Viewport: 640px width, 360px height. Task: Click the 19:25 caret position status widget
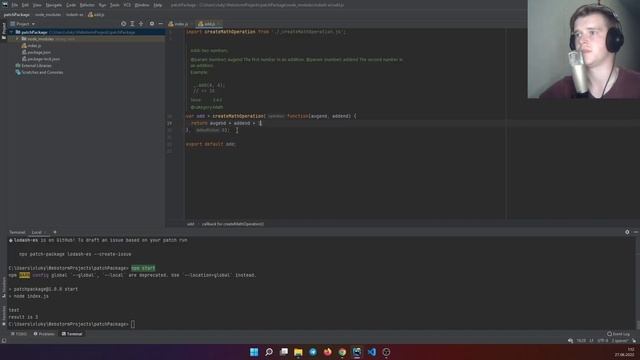(x=581, y=340)
